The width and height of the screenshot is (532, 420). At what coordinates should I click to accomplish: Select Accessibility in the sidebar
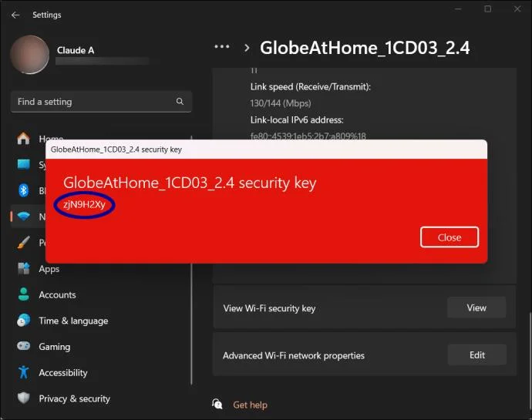[x=63, y=372]
